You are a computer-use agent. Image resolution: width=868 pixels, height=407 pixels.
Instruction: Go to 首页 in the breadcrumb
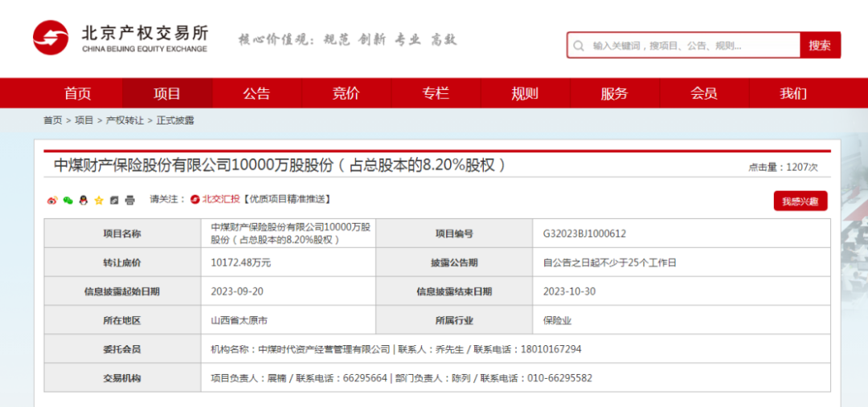pos(52,120)
